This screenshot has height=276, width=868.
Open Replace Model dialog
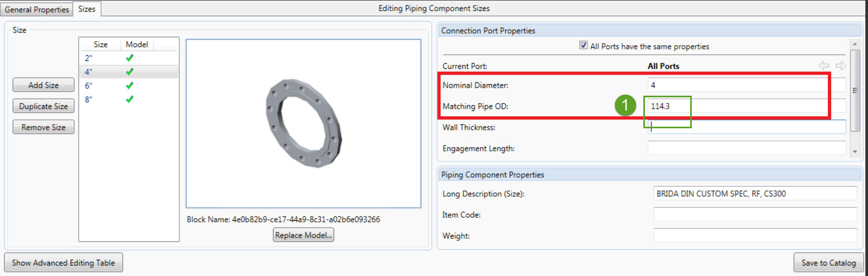click(x=304, y=235)
